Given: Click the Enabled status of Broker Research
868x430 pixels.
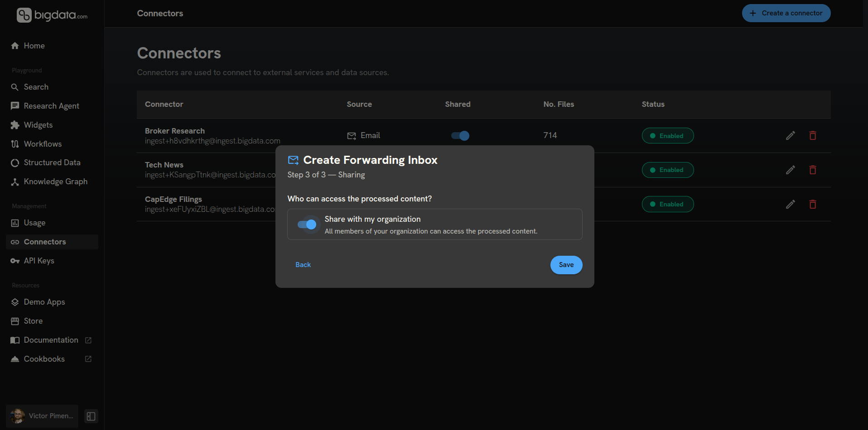Looking at the screenshot, I should point(668,136).
